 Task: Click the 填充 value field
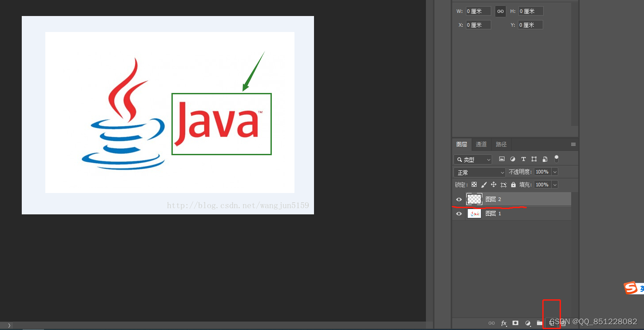(x=542, y=185)
